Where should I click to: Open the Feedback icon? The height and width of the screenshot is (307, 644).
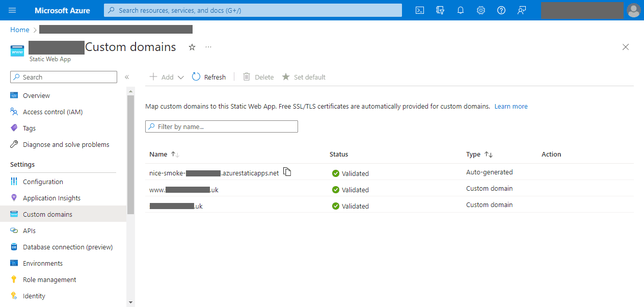click(x=522, y=10)
